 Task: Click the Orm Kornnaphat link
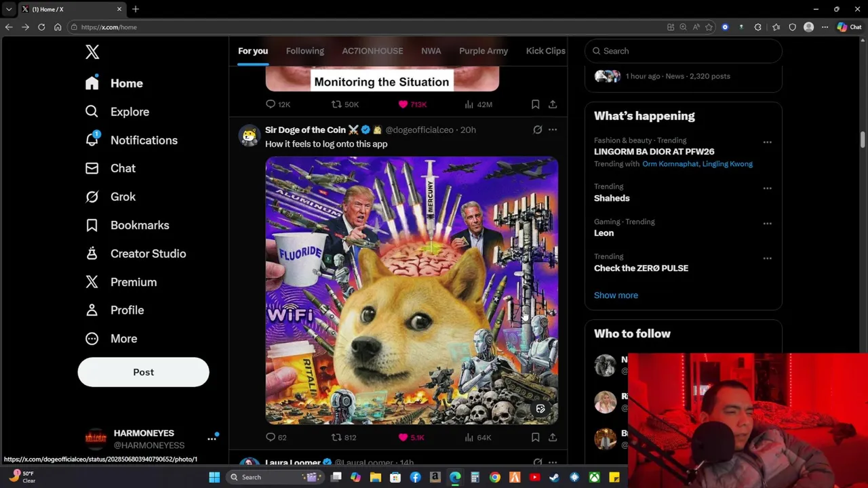tap(671, 164)
